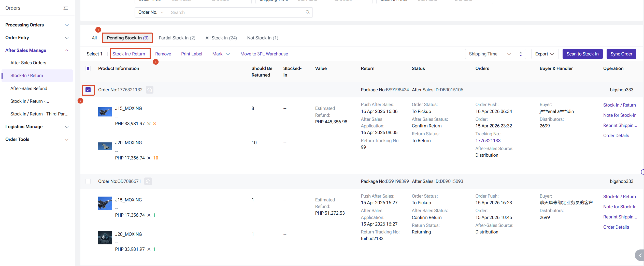The height and width of the screenshot is (266, 644).
Task: Open the J15_MOXING thumbnail in first order
Action: (x=105, y=112)
